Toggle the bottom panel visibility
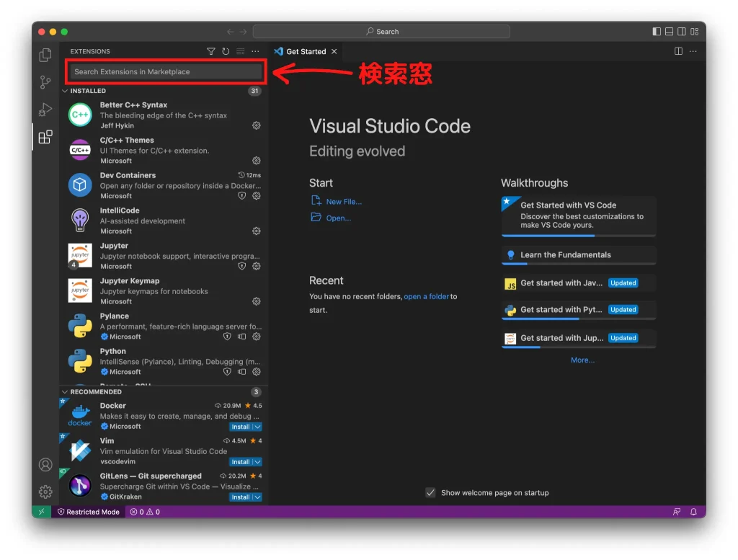The height and width of the screenshot is (560, 738). (670, 32)
